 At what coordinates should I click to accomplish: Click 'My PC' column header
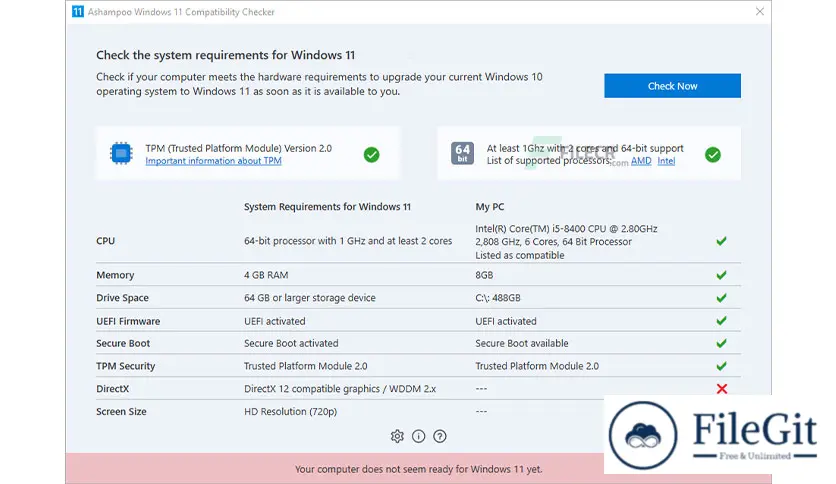click(x=489, y=207)
